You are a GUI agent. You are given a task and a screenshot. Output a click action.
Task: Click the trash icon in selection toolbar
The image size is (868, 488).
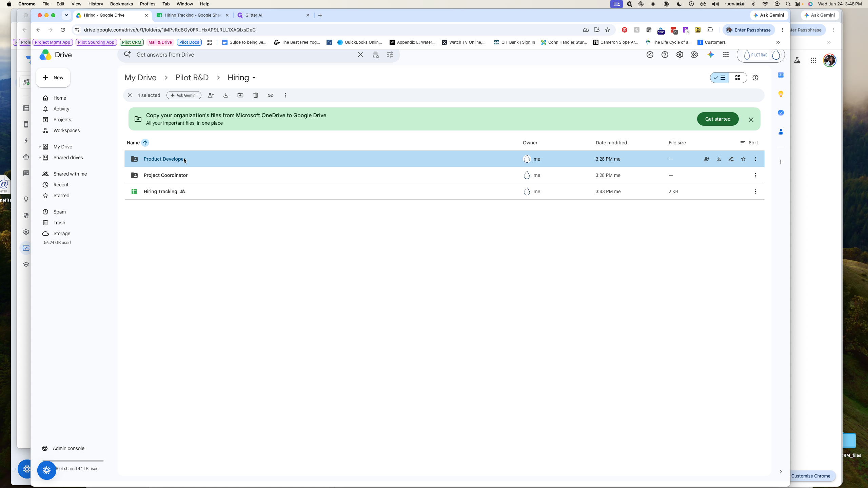click(x=256, y=95)
